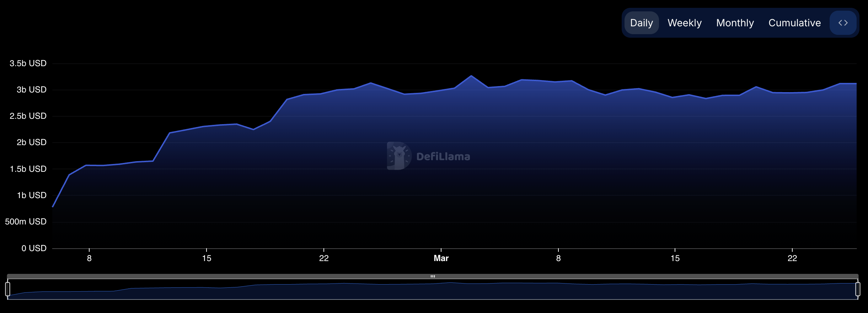Click the 1.5b USD axis label
The image size is (868, 313).
pos(28,169)
